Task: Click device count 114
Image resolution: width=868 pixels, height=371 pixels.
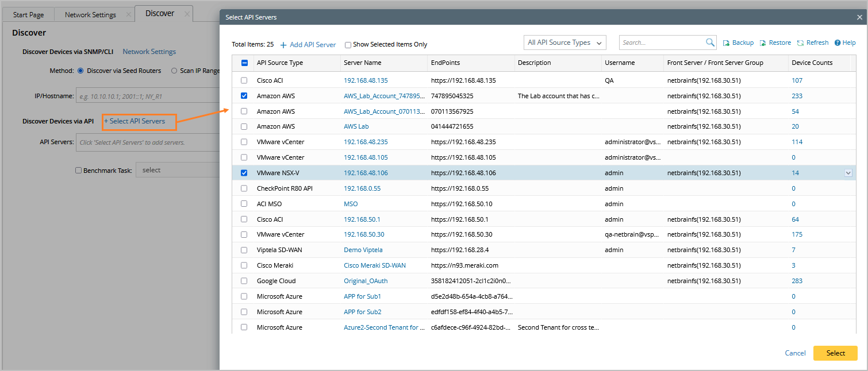Action: pyautogui.click(x=797, y=142)
